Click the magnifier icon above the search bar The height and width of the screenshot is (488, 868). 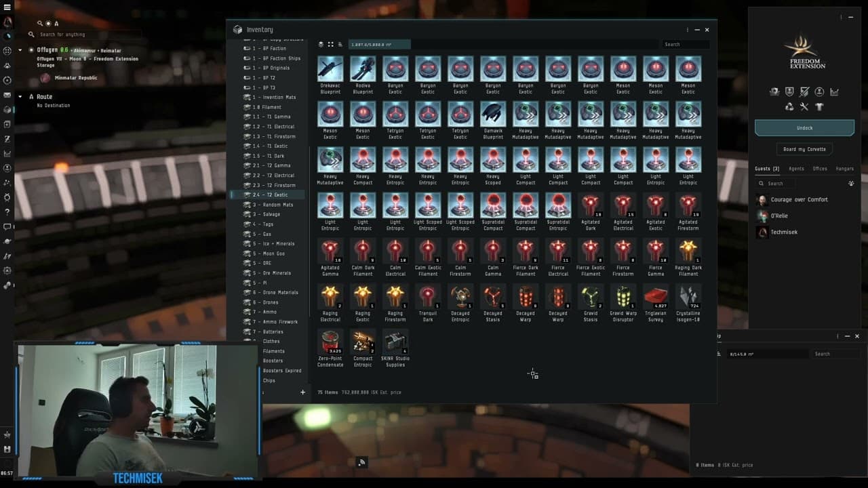(40, 23)
